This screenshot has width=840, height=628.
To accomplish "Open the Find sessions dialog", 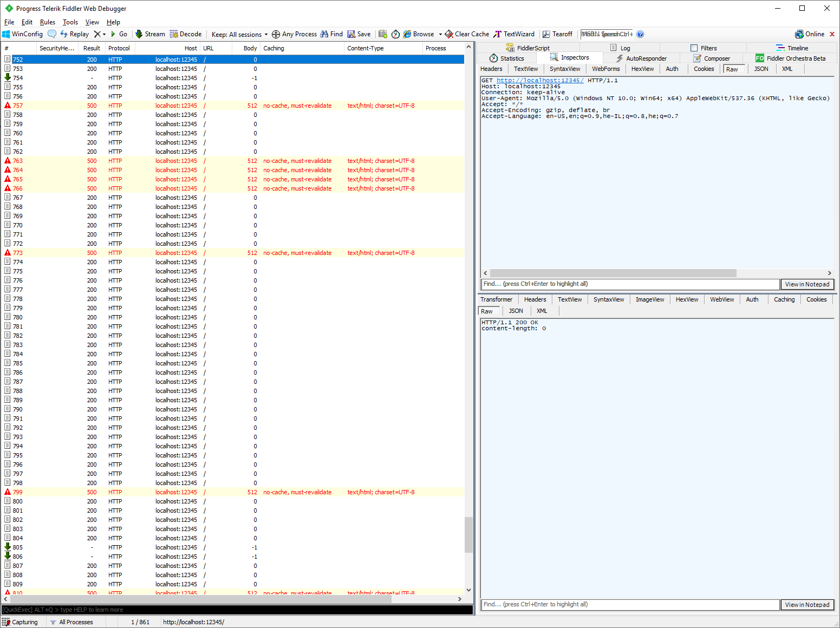I will point(331,34).
